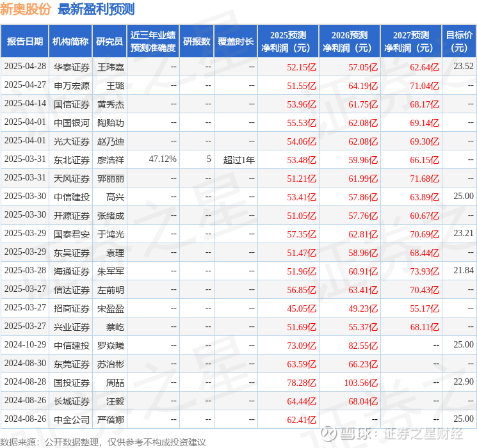
Task: Click researcher 郭丽丽
Action: 110,179
